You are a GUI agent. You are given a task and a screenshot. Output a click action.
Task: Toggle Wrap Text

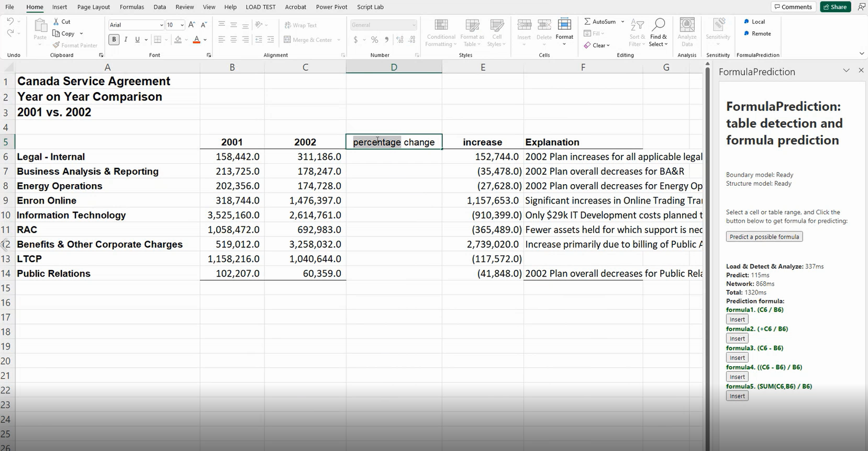coord(301,25)
